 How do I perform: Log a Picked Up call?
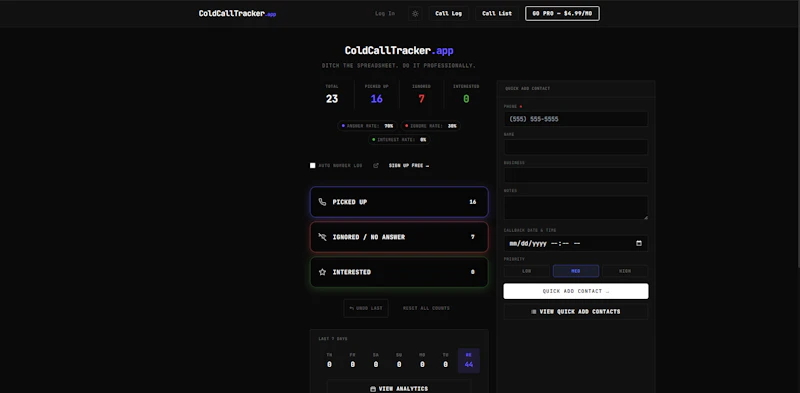tap(399, 202)
